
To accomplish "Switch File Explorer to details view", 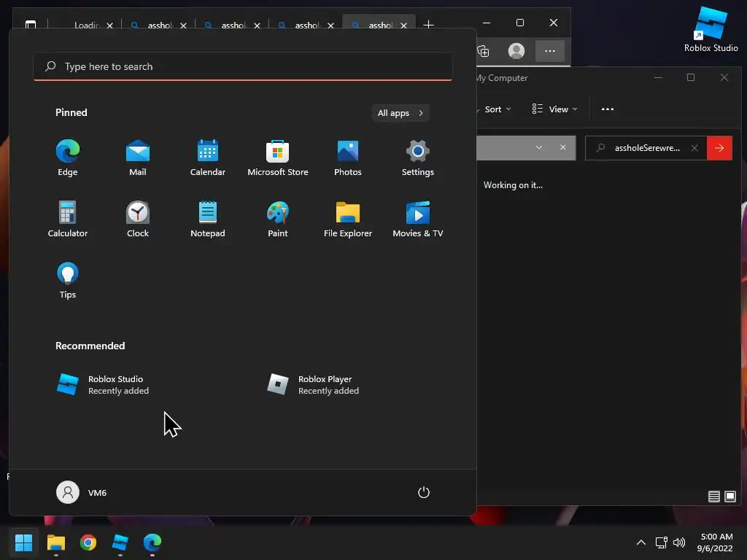I will [x=713, y=497].
